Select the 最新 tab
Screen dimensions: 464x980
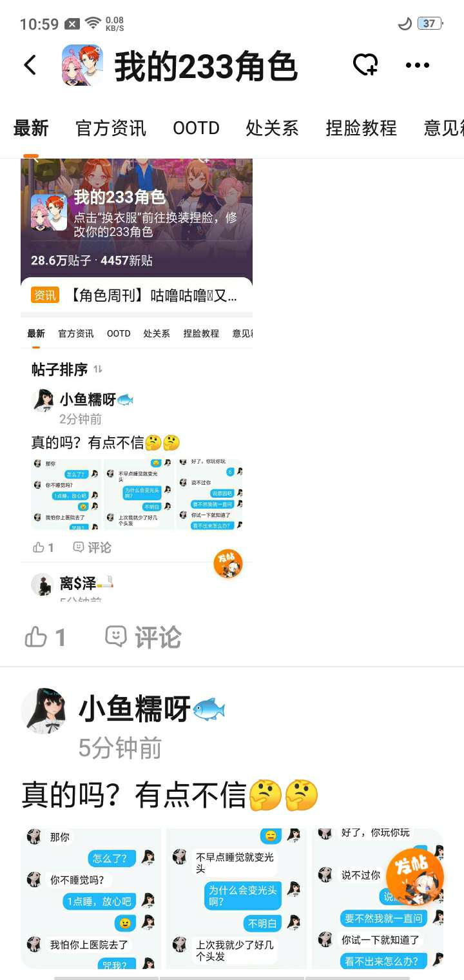pos(31,128)
